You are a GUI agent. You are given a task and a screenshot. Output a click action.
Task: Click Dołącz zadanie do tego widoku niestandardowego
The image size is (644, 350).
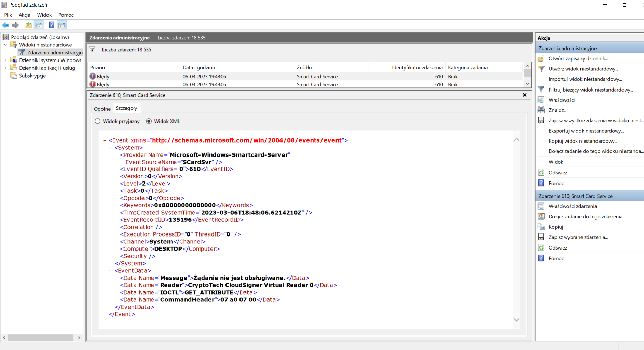click(x=596, y=151)
